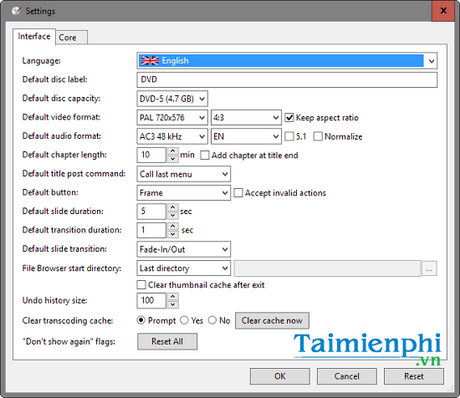This screenshot has width=460, height=398.
Task: Click the browse "..." directory button
Action: (429, 268)
